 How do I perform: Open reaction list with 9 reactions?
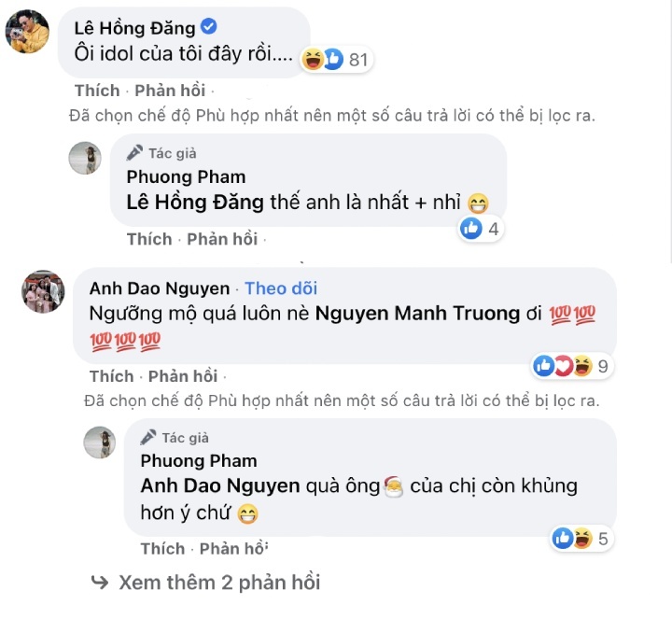(572, 366)
